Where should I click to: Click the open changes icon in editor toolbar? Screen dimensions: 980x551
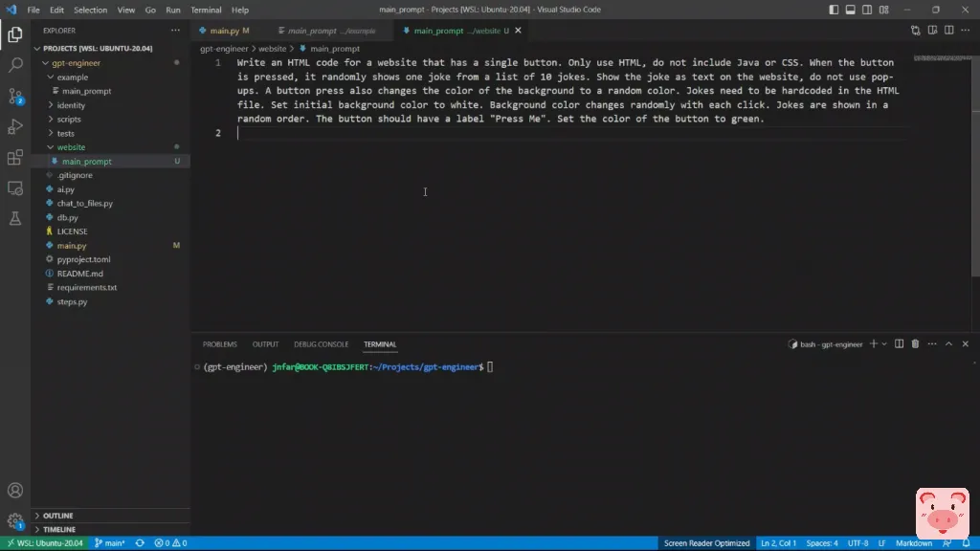[916, 30]
